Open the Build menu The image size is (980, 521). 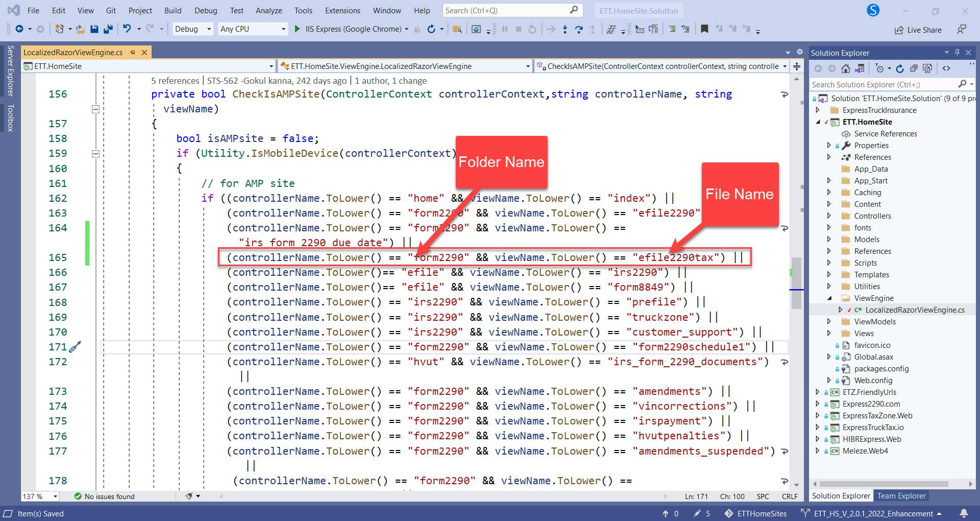(173, 10)
